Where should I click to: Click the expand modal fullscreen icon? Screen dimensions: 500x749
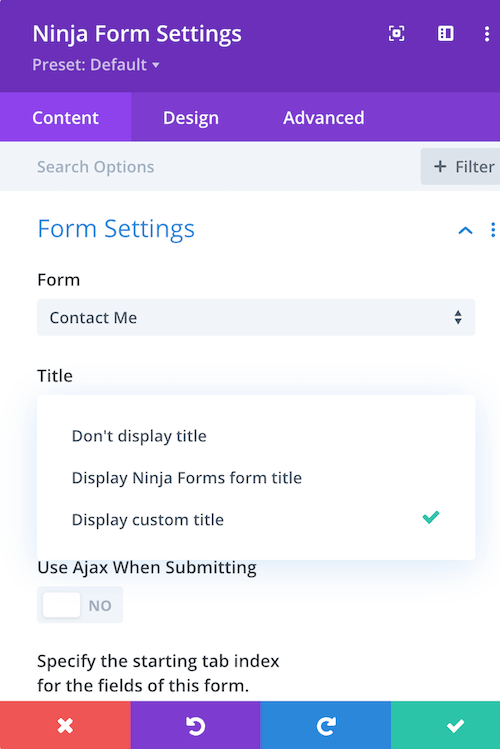(396, 33)
